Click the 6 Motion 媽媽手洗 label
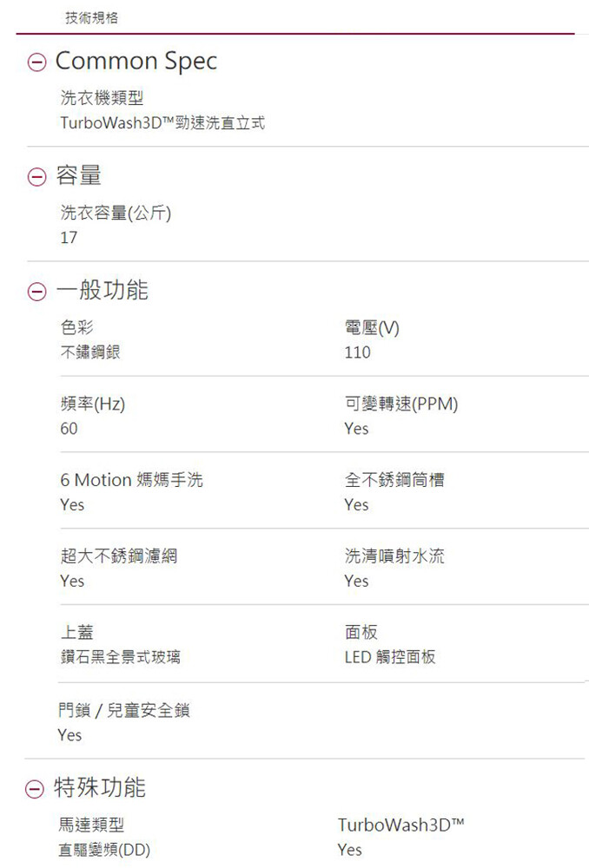Screen dimensions: 589x868 coord(131,479)
